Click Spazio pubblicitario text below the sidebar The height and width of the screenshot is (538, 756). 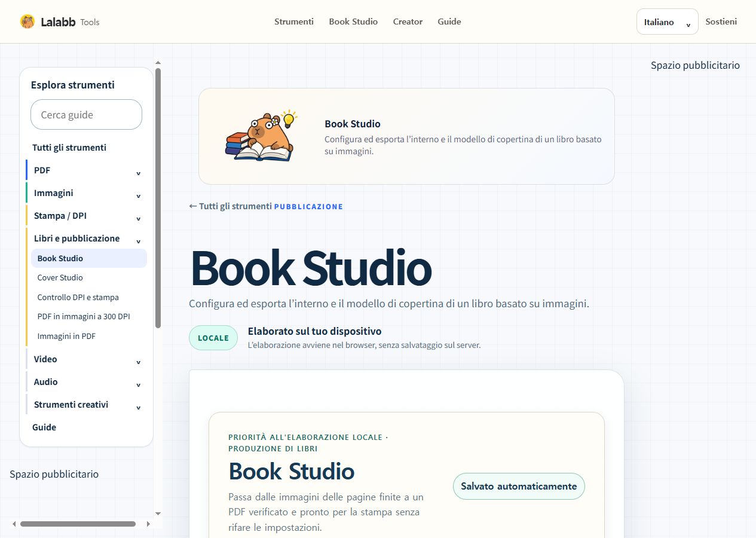pos(54,474)
